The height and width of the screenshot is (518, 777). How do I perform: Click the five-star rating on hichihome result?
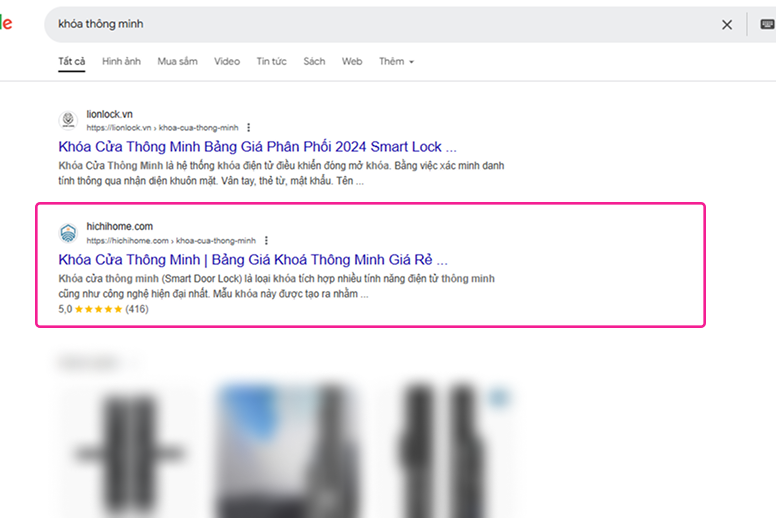click(x=99, y=309)
